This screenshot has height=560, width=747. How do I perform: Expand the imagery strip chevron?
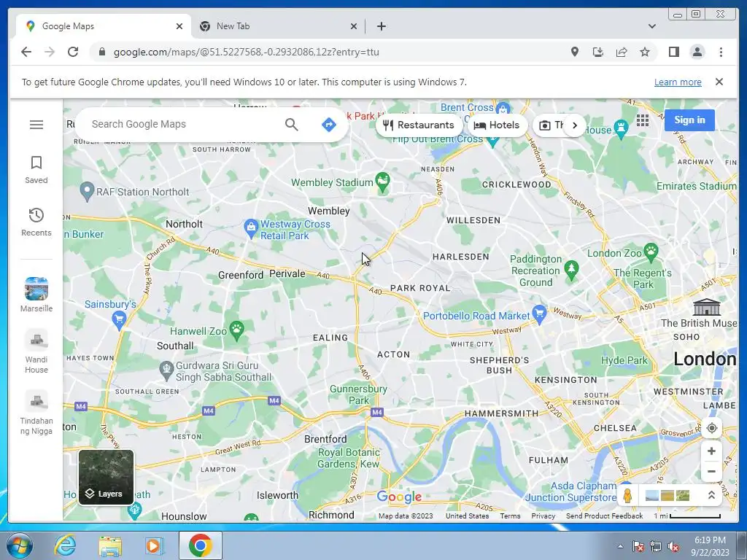coord(711,496)
